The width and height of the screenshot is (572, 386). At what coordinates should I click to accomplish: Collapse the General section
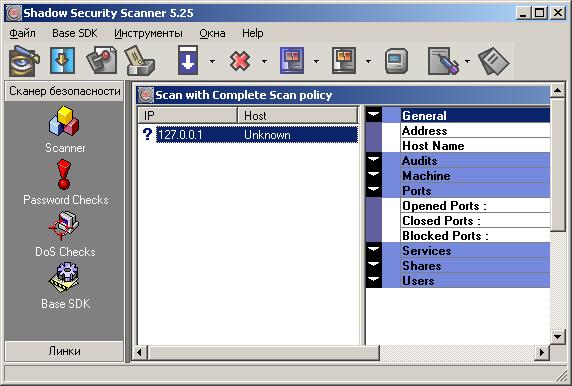click(374, 115)
